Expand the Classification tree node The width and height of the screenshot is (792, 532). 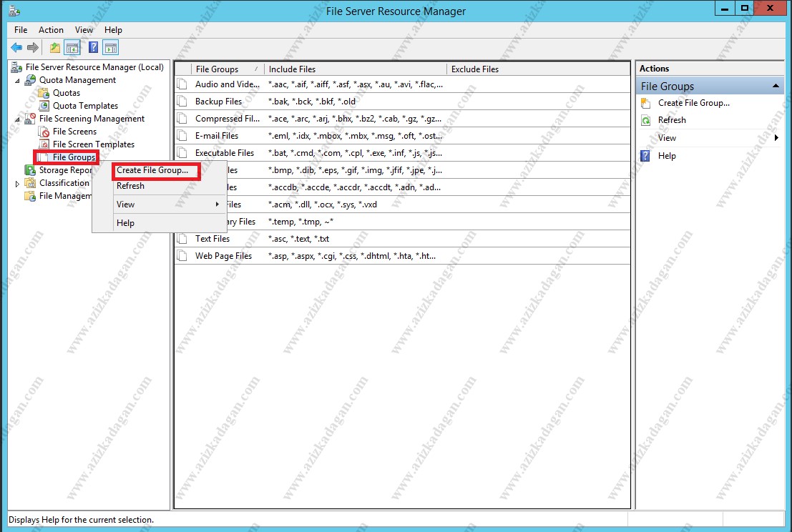click(x=16, y=182)
